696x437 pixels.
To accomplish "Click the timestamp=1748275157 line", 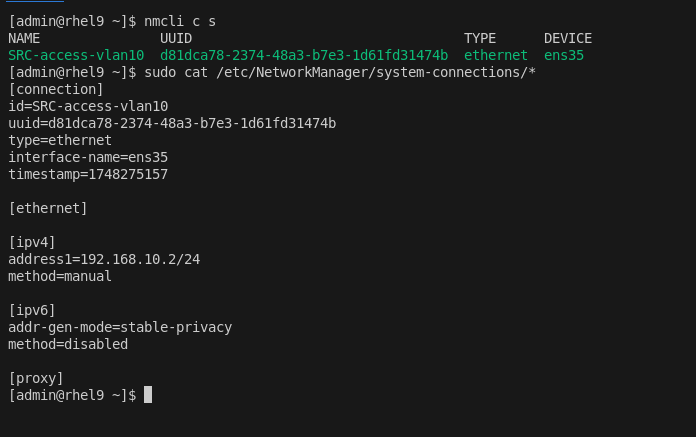I will click(88, 175).
